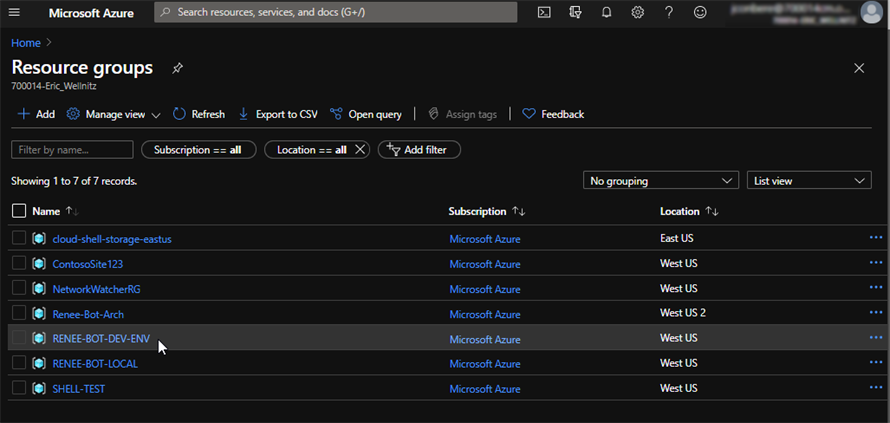
Task: Check the ContosoSite123 row checkbox
Action: [x=19, y=263]
